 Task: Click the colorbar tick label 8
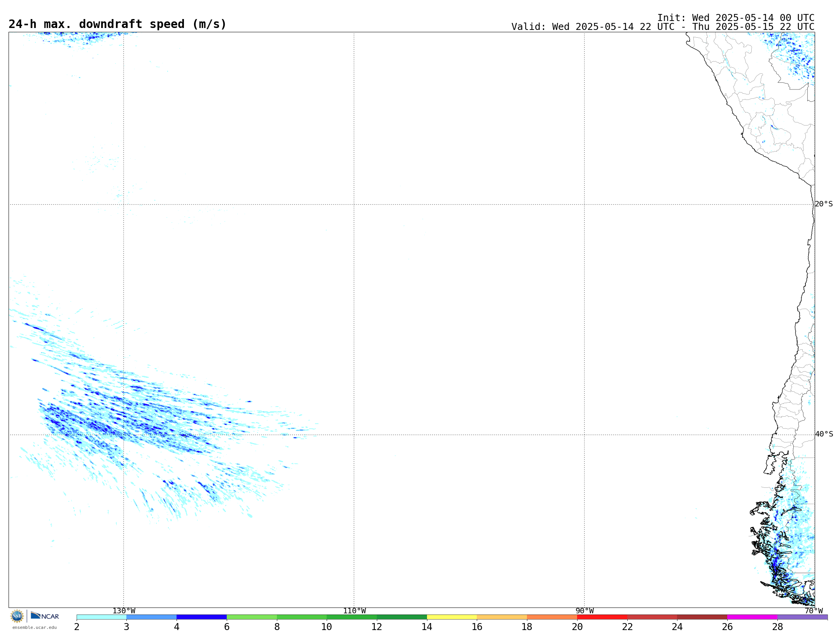click(277, 627)
